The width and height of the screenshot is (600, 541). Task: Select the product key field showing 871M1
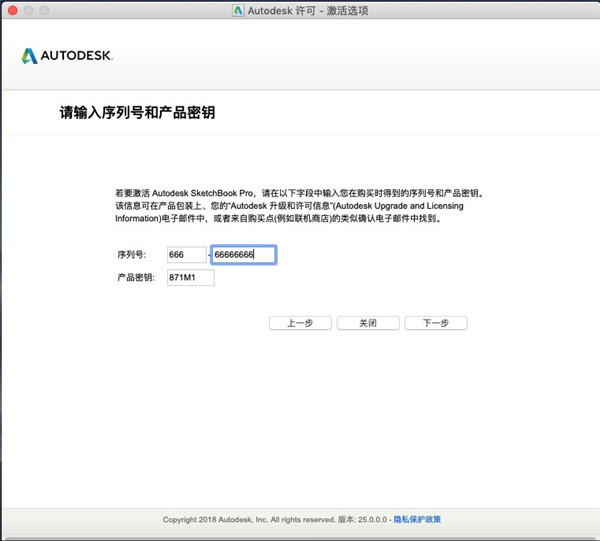click(190, 277)
